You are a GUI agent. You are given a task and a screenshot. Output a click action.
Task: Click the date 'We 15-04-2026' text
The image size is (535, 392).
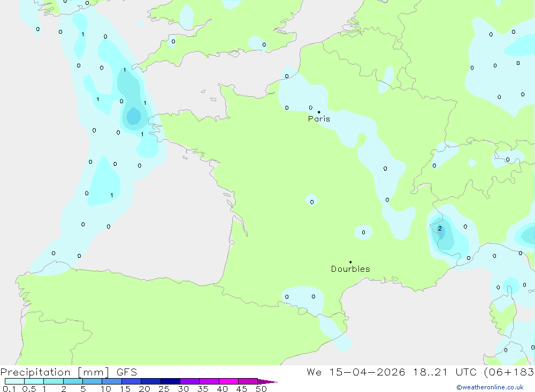tap(356, 372)
